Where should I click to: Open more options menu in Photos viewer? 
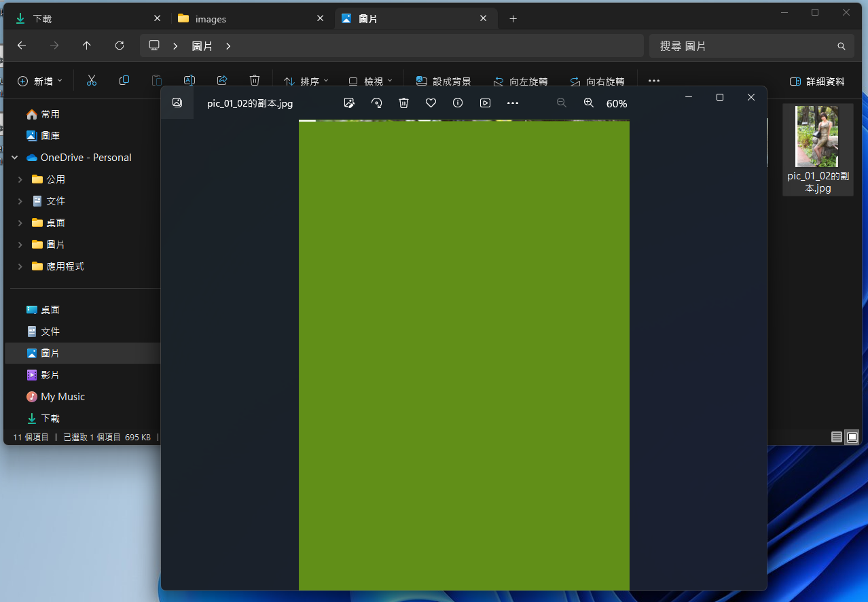[513, 103]
